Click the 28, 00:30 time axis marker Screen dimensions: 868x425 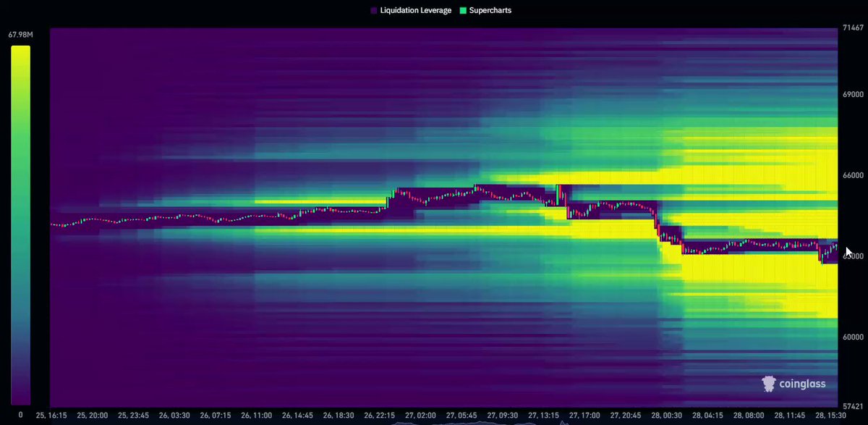(666, 416)
